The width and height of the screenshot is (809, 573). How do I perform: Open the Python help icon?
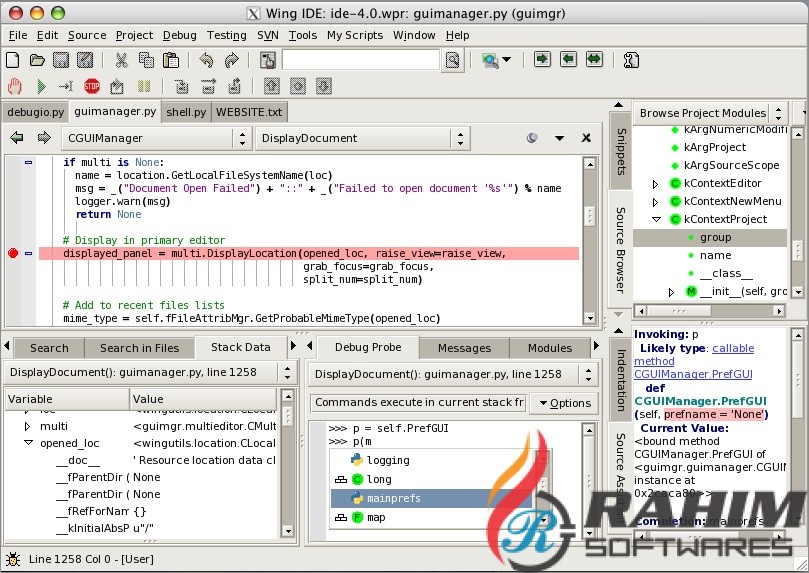(x=630, y=60)
